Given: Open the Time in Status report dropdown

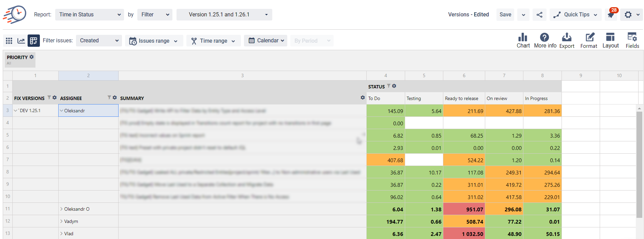Looking at the screenshot, I should 89,15.
